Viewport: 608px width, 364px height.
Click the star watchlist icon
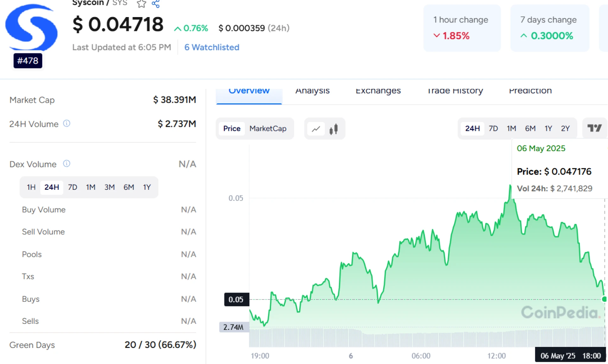(141, 4)
